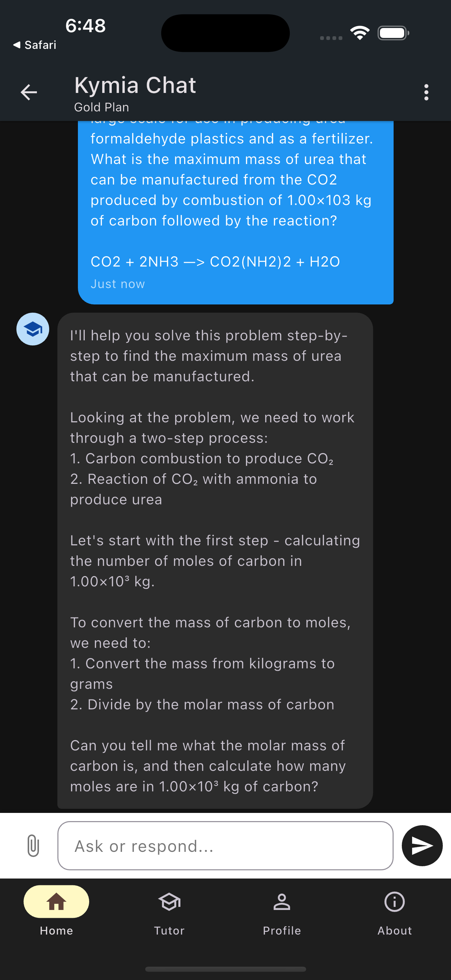The image size is (451, 980).
Task: Tap the tutor avatar next to the reply
Action: point(33,329)
